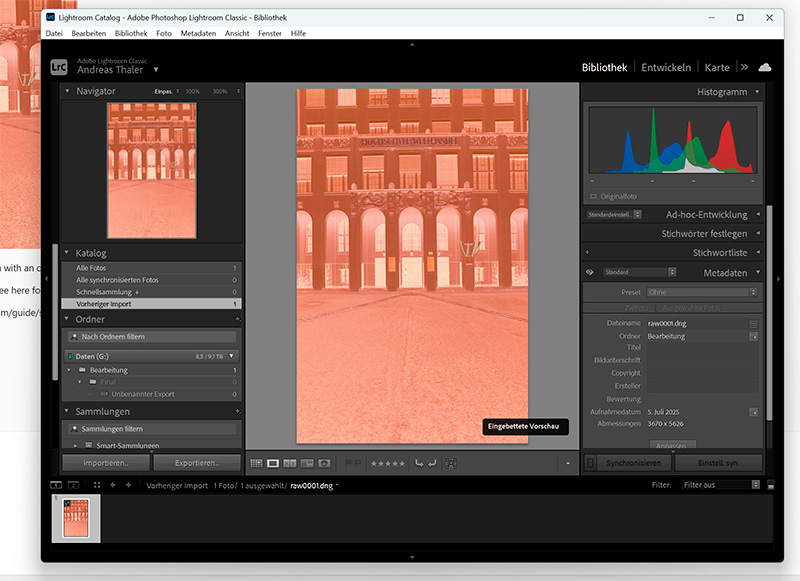Image resolution: width=800 pixels, height=581 pixels.
Task: Open the Datei menu
Action: 54,33
